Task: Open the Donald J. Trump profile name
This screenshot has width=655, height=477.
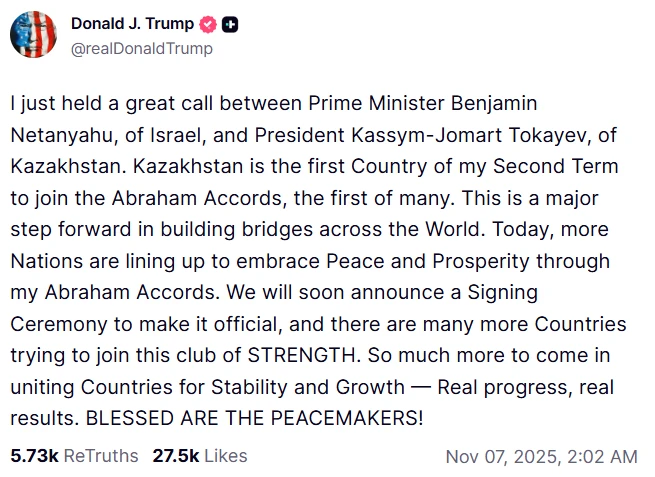Action: [132, 24]
